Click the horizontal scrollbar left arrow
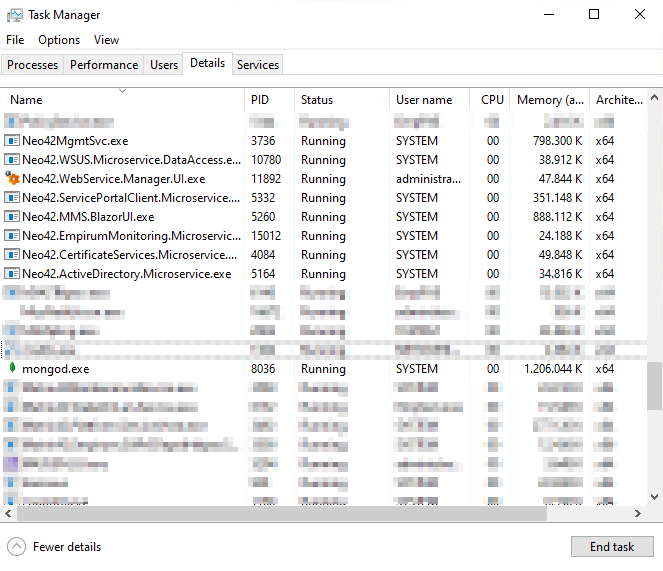 (x=8, y=513)
